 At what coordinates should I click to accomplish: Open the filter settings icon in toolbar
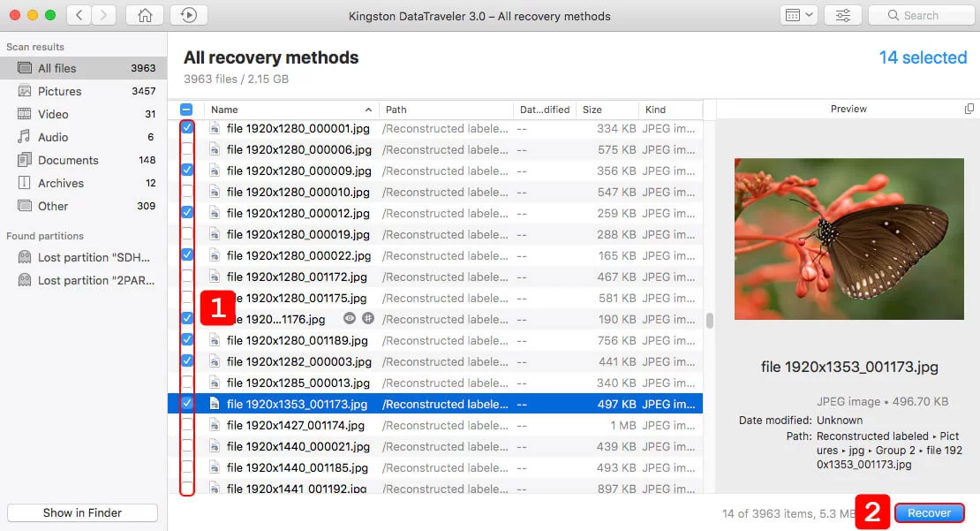click(x=842, y=15)
